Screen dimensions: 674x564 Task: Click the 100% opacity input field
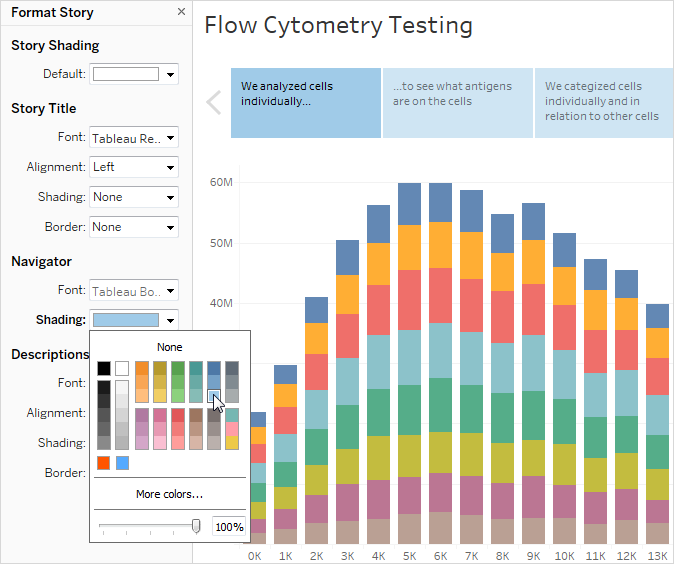229,527
